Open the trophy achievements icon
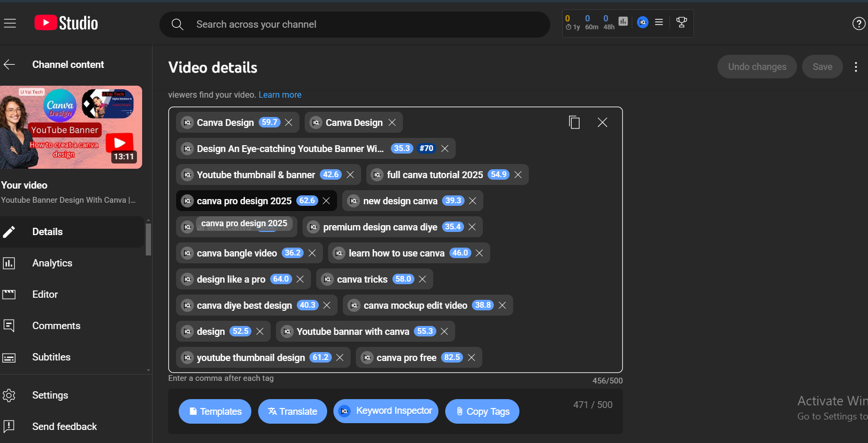Screen dimensions: 868x443 click(681, 22)
